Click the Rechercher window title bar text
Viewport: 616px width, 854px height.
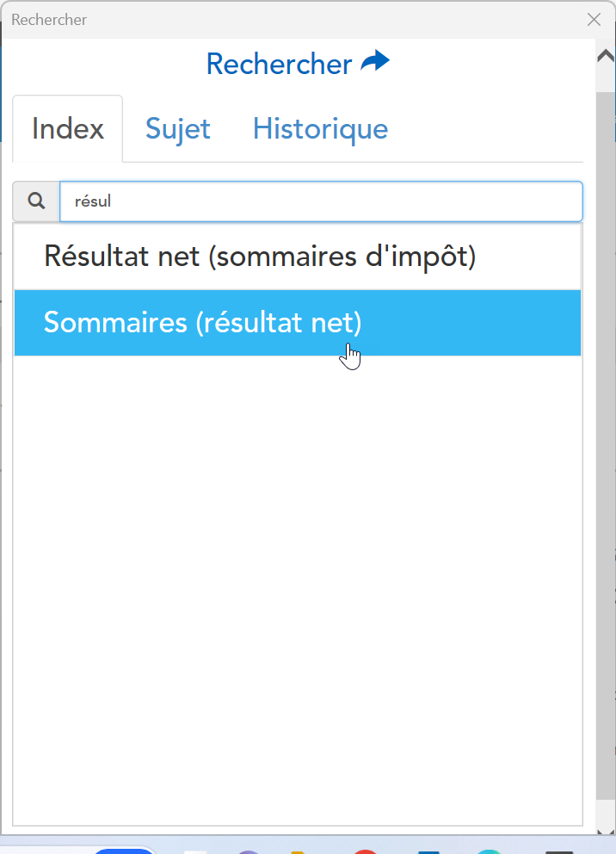[x=49, y=20]
